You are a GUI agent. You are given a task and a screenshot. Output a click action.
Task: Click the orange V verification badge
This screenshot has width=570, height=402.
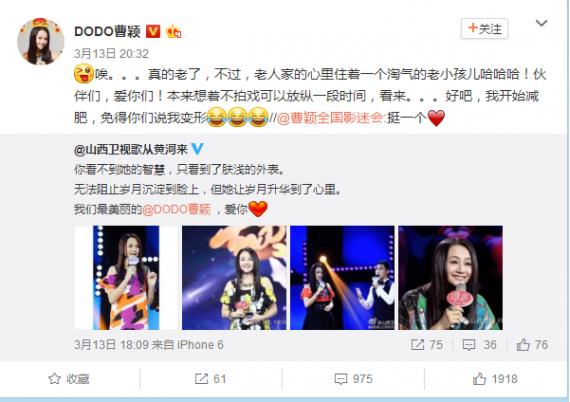(x=153, y=31)
